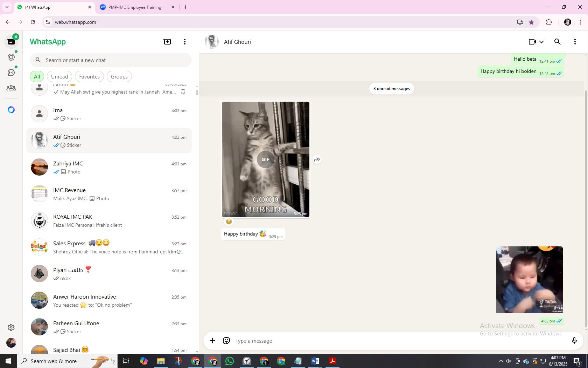Open the Chrome profile avatar
This screenshot has height=368, width=588.
click(x=568, y=22)
